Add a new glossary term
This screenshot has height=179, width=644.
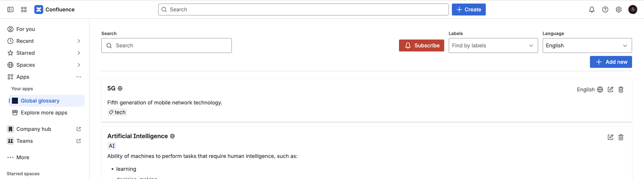tap(611, 62)
